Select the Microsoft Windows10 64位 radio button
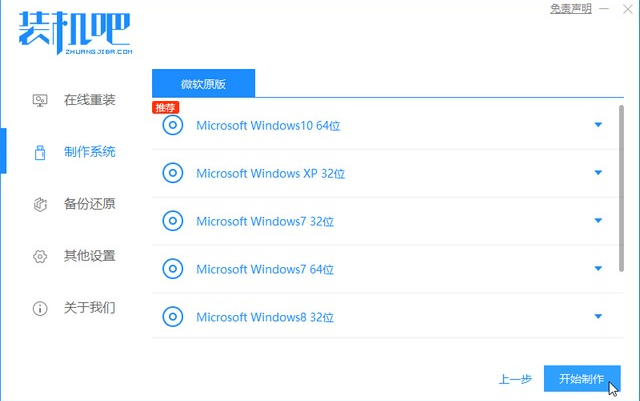The image size is (640, 401). coord(173,125)
